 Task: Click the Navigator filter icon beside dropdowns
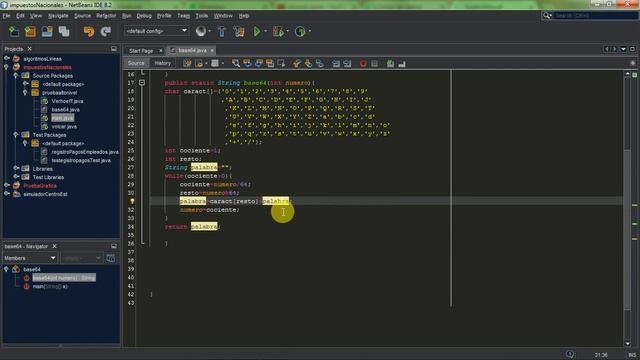[x=111, y=258]
